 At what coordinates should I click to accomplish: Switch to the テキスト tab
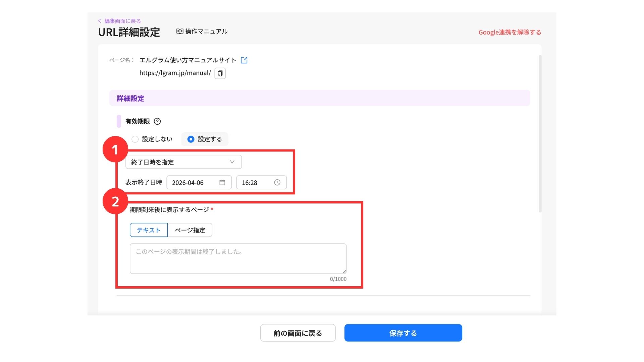(149, 230)
